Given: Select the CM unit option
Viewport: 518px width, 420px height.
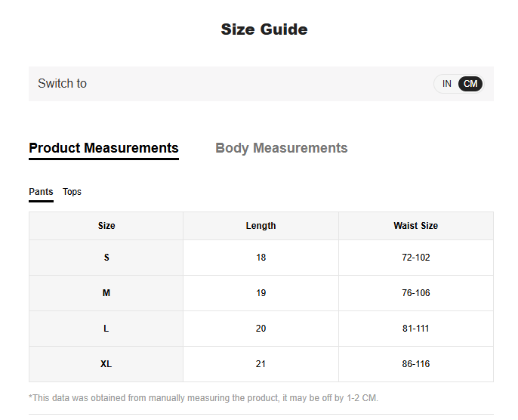Looking at the screenshot, I should coord(470,84).
